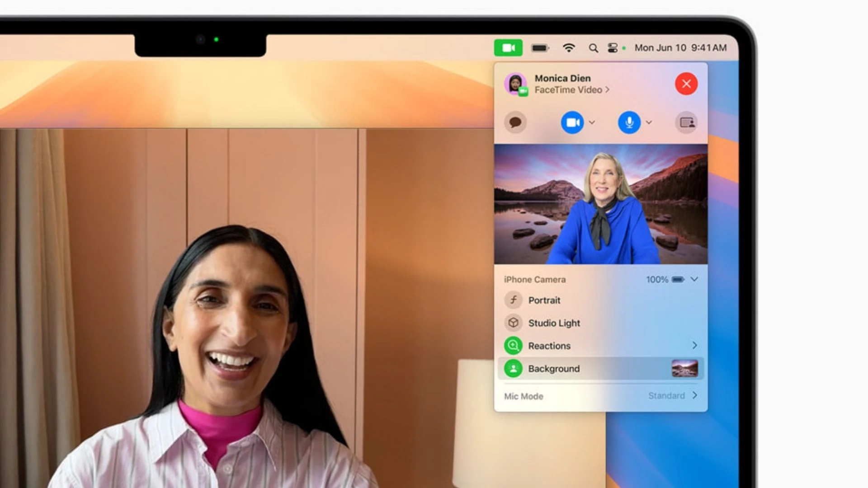Viewport: 868px width, 488px height.
Task: Select the Background label
Action: point(554,369)
